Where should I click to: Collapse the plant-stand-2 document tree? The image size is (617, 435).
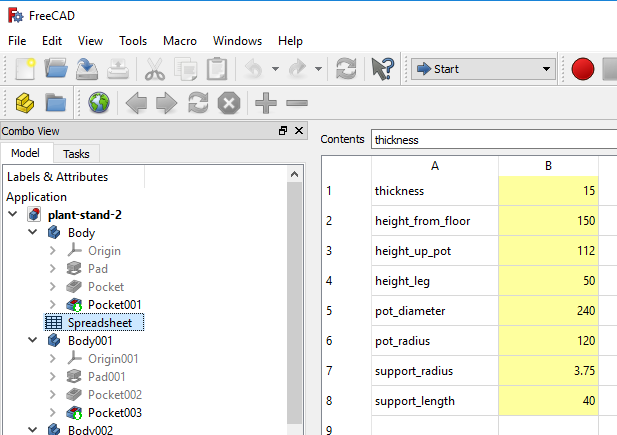tap(13, 214)
